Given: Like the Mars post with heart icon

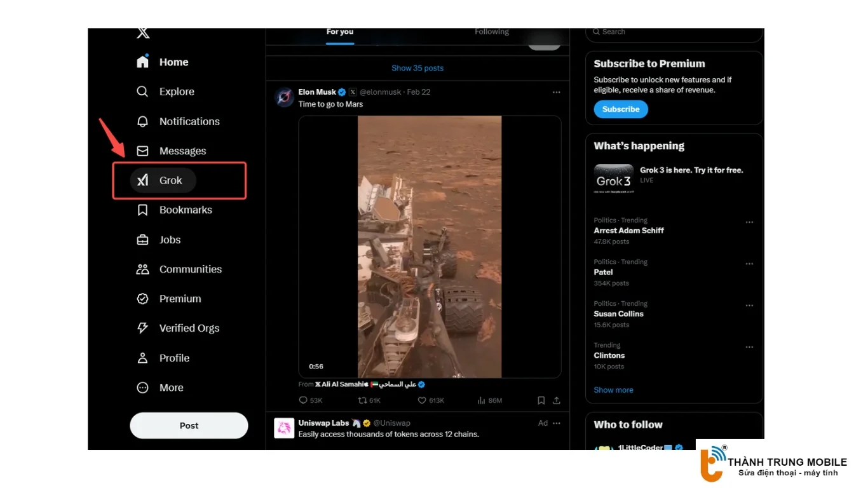Looking at the screenshot, I should coord(422,401).
